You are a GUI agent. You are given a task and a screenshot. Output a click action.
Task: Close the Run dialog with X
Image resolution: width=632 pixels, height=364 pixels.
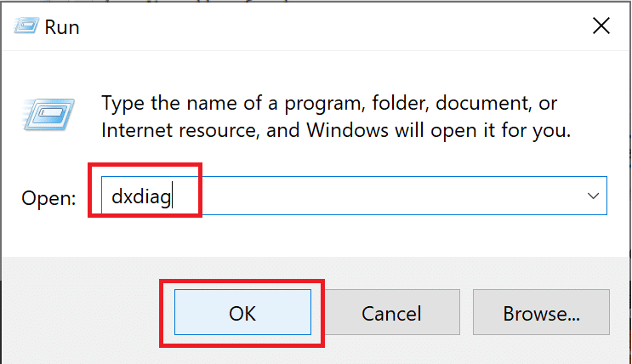(601, 26)
